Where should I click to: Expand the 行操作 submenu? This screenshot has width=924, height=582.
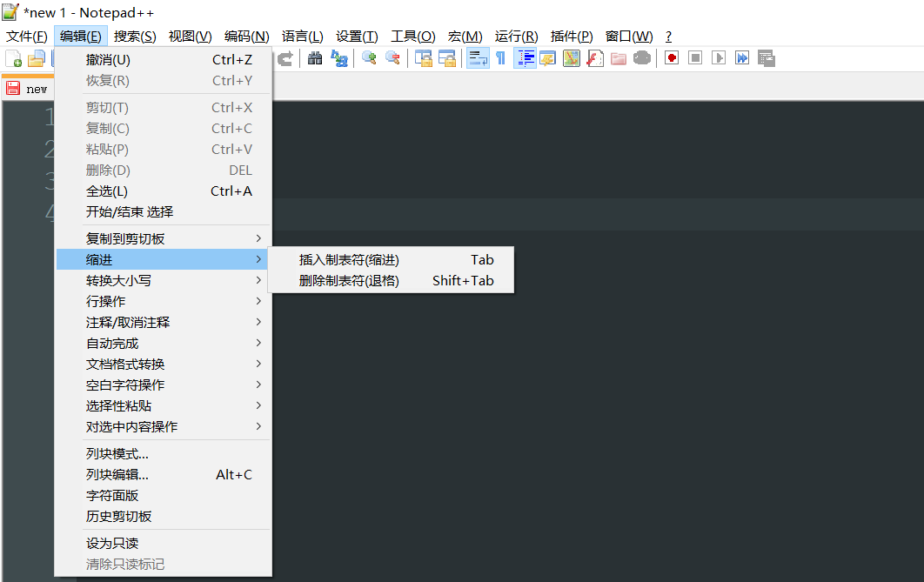164,302
